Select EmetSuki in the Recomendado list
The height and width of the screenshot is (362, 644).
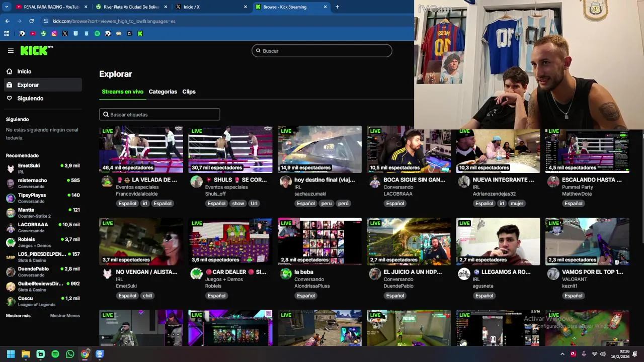coord(43,168)
